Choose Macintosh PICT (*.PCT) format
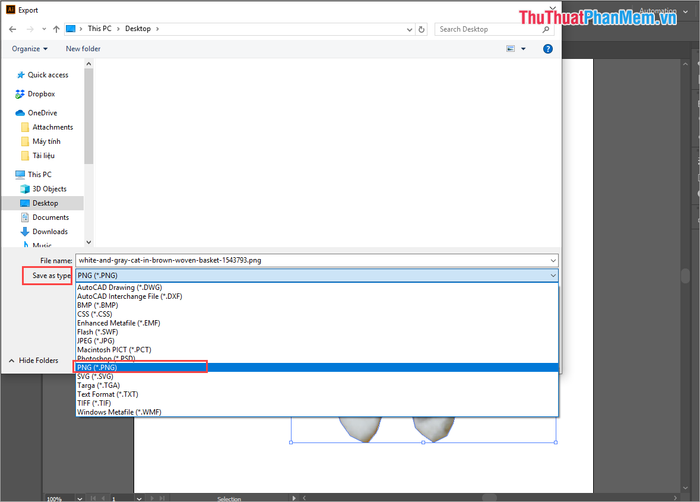Screen dimensions: 700x502 [x=317, y=350]
